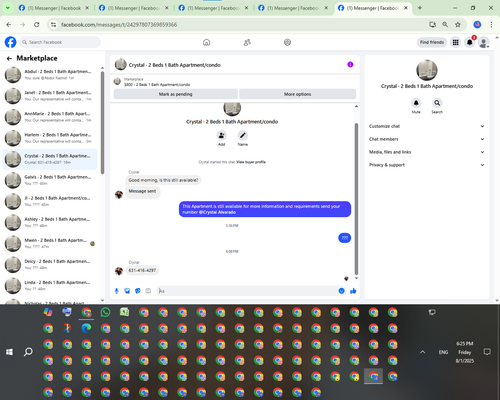
Task: Open the Ashley apartment conversation
Action: click(x=50, y=222)
